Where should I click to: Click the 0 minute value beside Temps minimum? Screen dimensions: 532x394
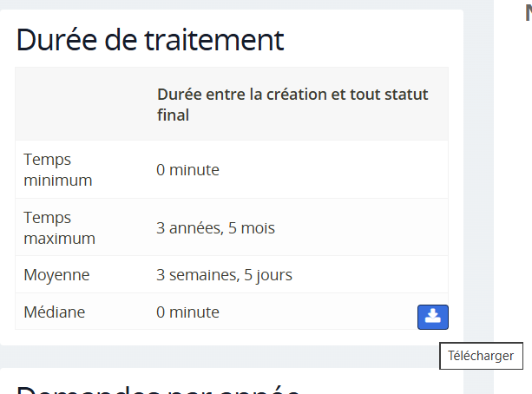click(x=187, y=169)
